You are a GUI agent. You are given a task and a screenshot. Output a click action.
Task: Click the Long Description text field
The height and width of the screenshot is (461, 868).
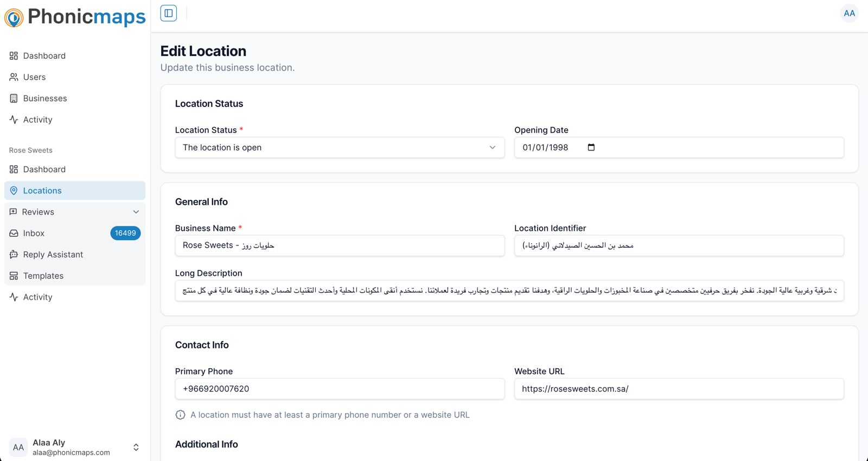pos(509,291)
